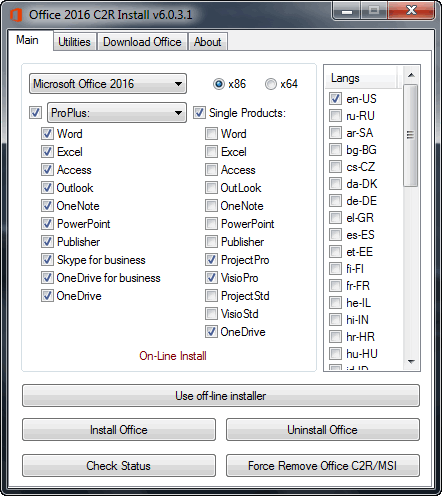The image size is (442, 496).
Task: Toggle the ProPlus suite checkbox
Action: (35, 113)
